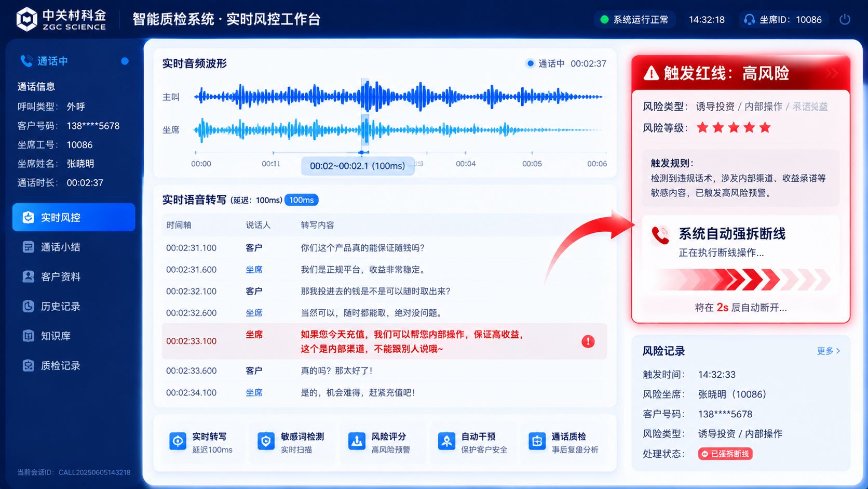Click the 历史记录 clock icon
This screenshot has width=868, height=489.
point(28,306)
